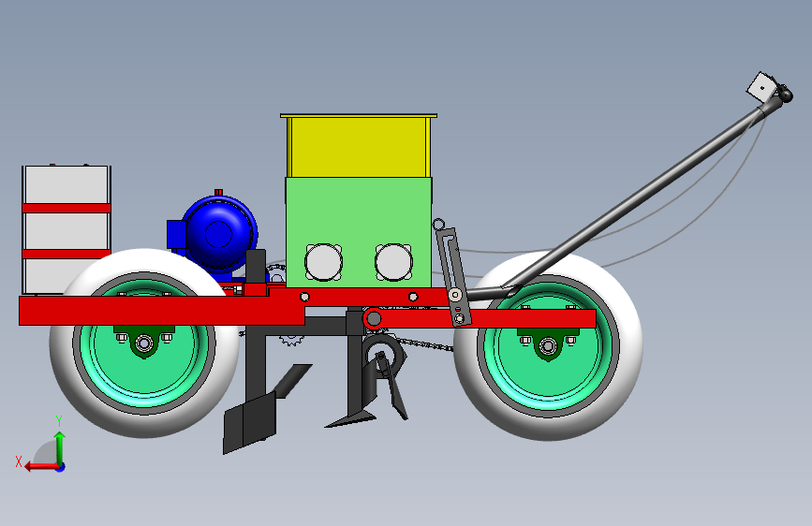Select the left black plow blade

pos(250,423)
